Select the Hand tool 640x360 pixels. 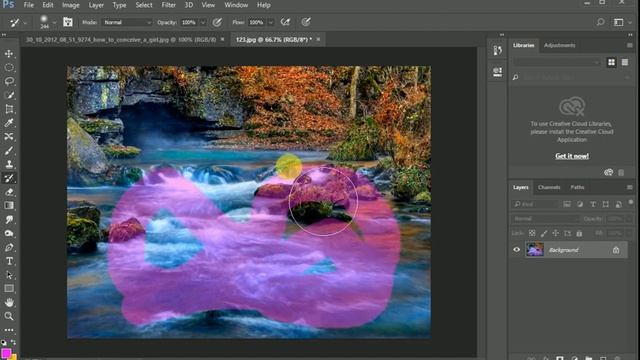9,302
